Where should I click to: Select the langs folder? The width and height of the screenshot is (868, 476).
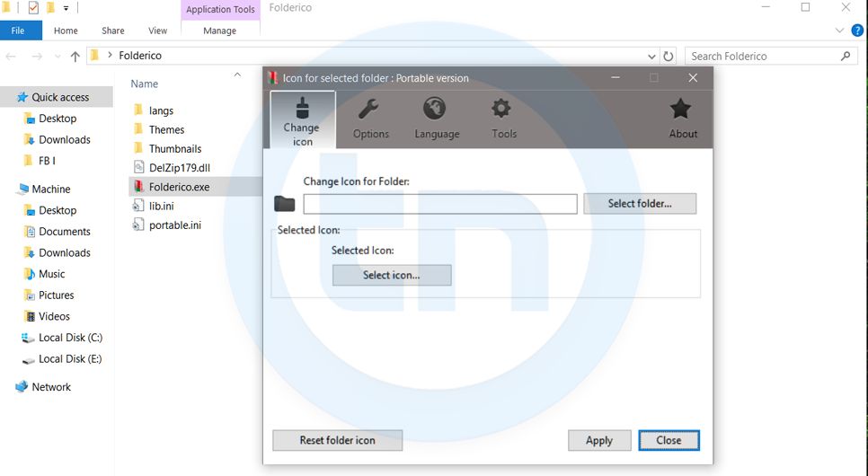161,110
